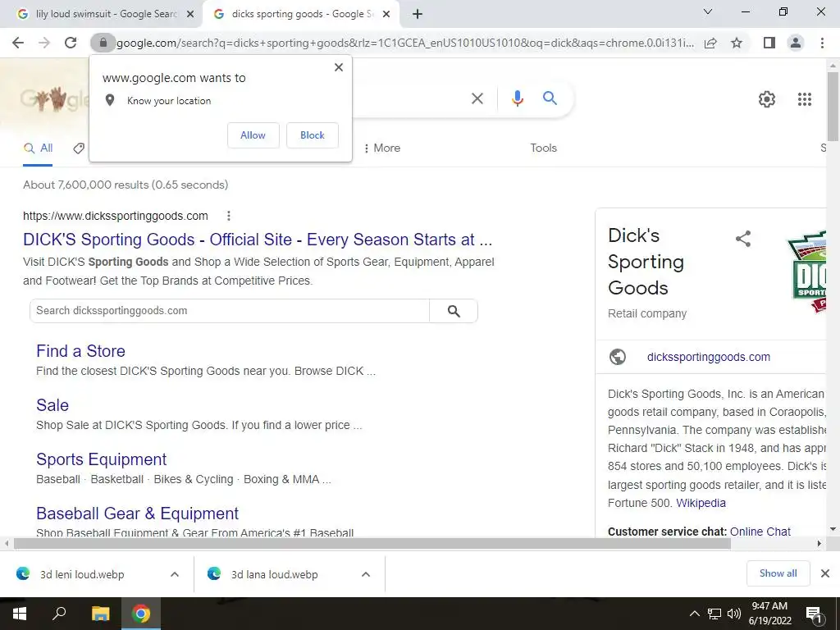Dismiss the location permission popup

339,67
